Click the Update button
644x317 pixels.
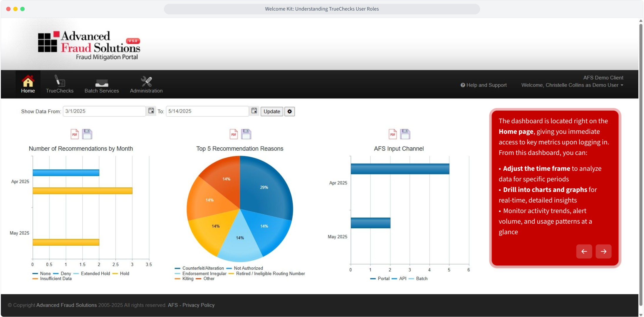pyautogui.click(x=272, y=112)
